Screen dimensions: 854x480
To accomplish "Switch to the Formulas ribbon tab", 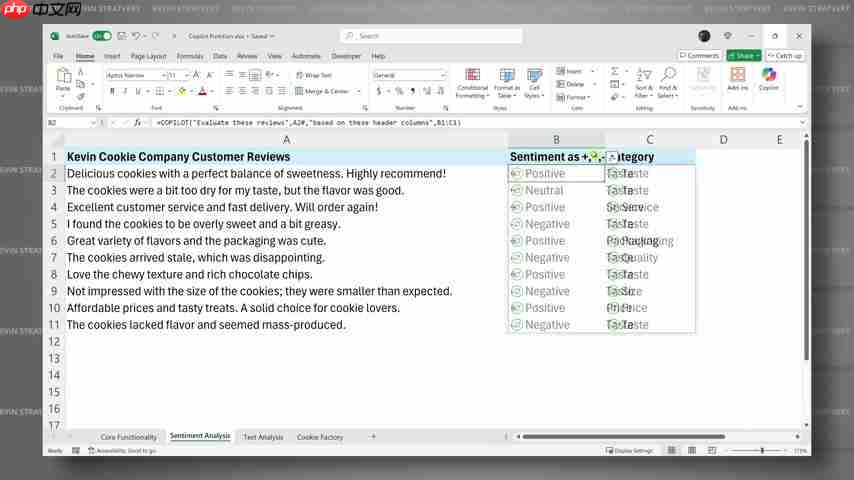I will [190, 56].
